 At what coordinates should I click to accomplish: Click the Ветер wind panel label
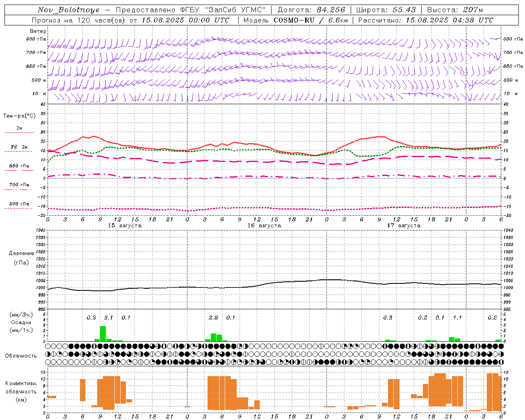click(38, 31)
